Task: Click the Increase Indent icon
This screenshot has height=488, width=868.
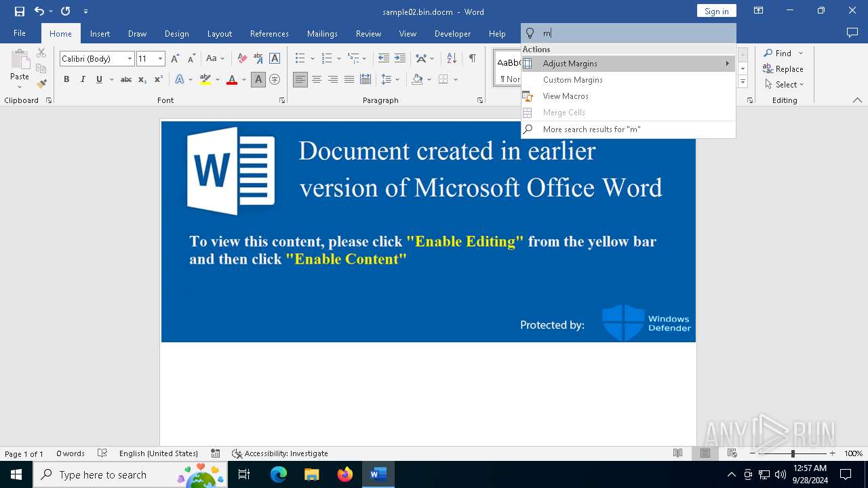Action: pyautogui.click(x=400, y=59)
